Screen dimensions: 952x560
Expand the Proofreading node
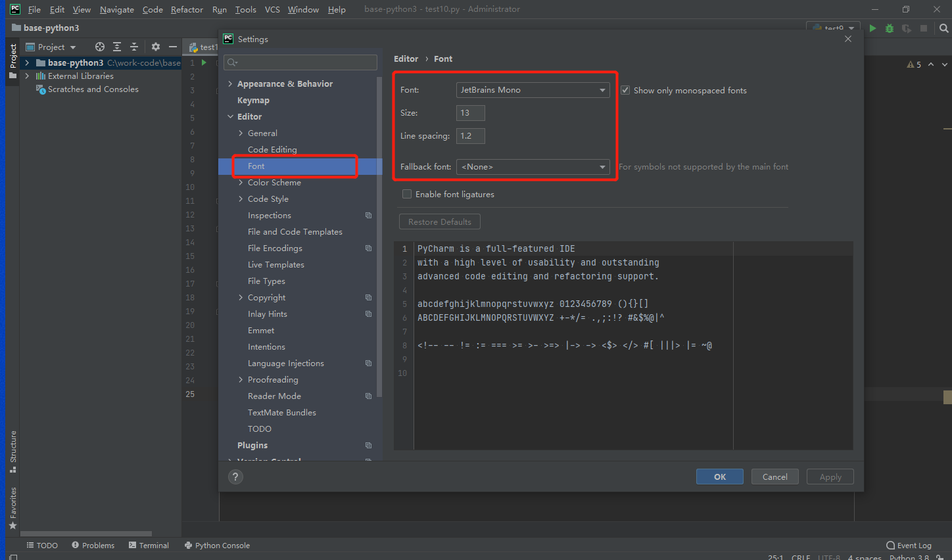pyautogui.click(x=241, y=380)
